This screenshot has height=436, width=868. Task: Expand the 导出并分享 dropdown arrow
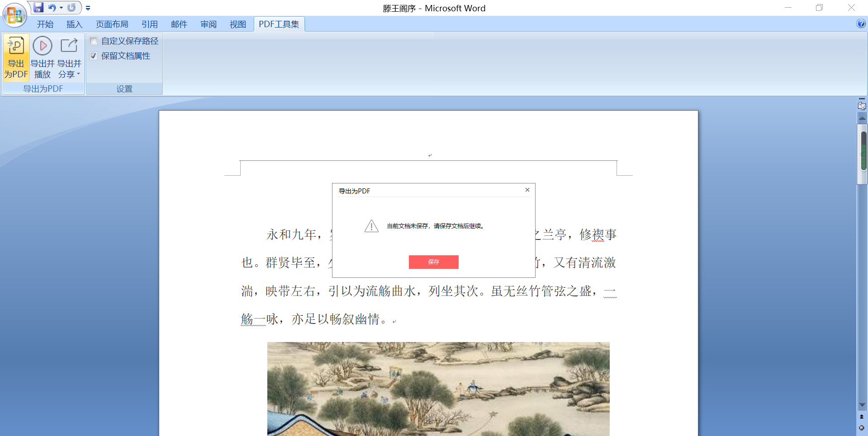click(79, 74)
